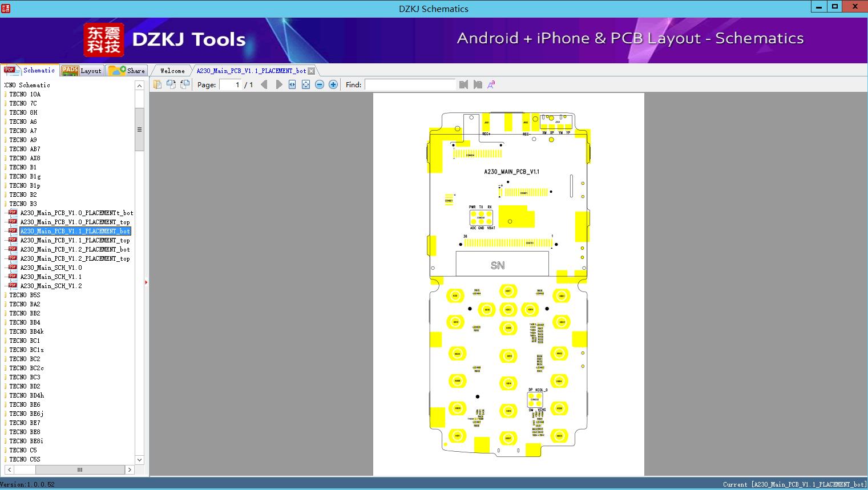
Task: Expand the TECNO AX8 folder
Action: pos(25,158)
